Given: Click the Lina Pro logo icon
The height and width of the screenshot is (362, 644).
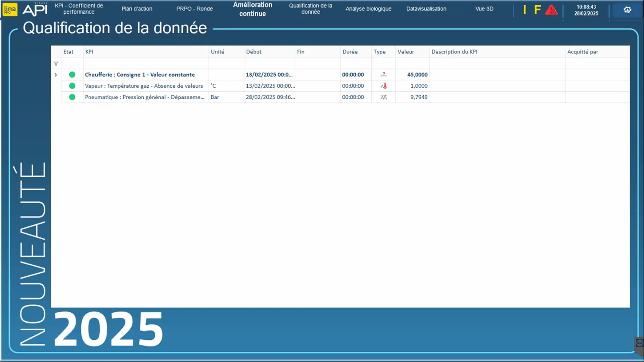Looking at the screenshot, I should click(9, 9).
